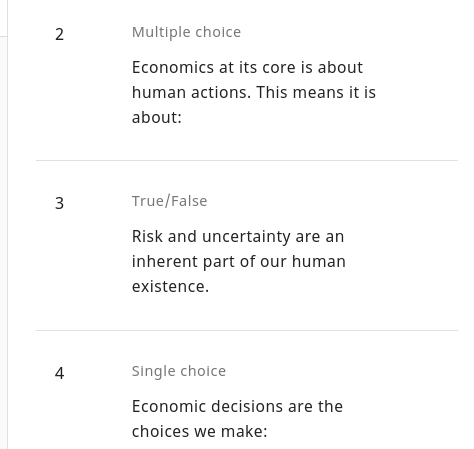
Task: Click the word "about:" ending question 2
Action: pos(157,117)
